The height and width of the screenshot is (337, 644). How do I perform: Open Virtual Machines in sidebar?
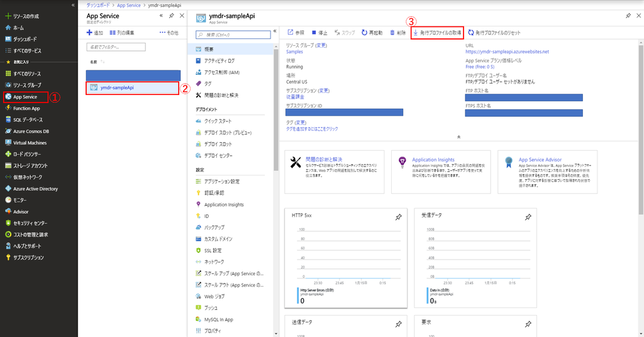point(30,143)
